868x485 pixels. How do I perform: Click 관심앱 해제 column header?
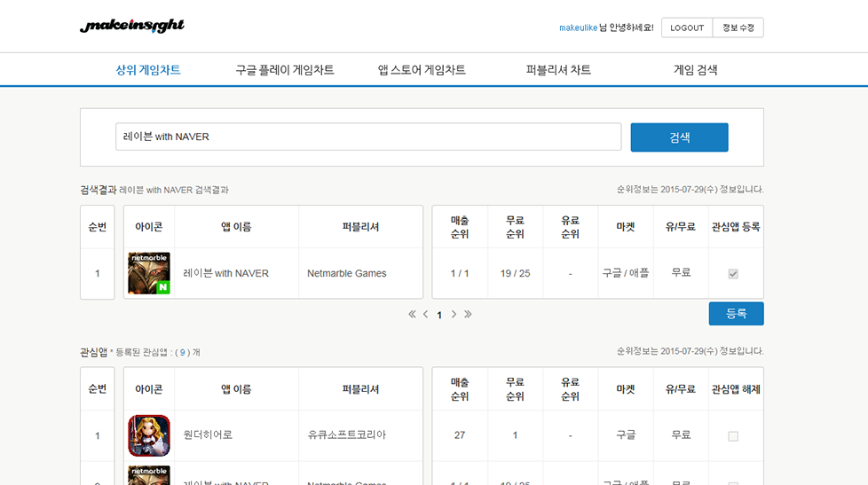736,389
